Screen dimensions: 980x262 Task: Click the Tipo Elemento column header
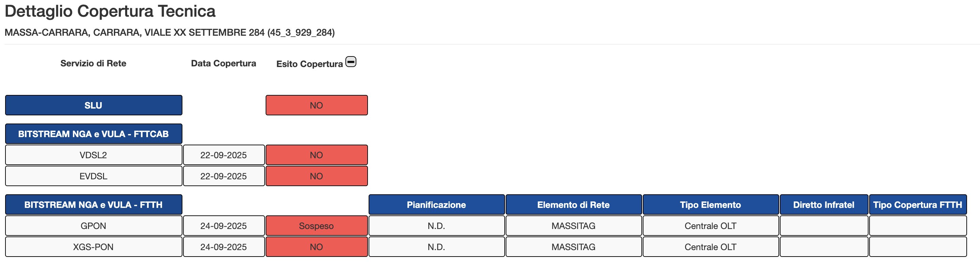(x=710, y=204)
